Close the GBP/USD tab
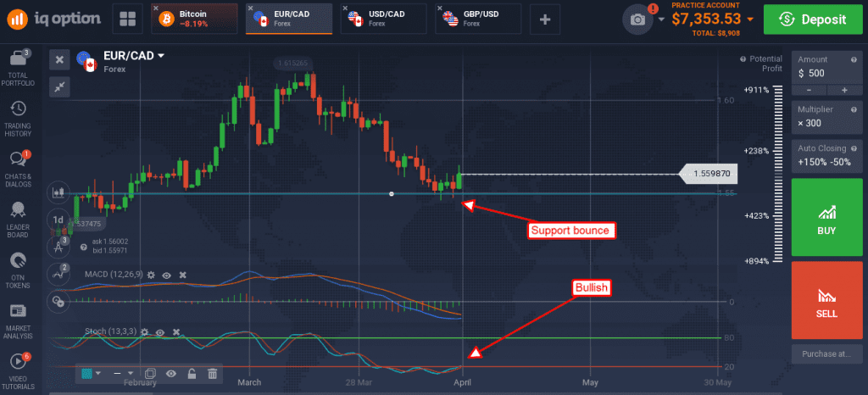868x395 pixels. [440, 8]
